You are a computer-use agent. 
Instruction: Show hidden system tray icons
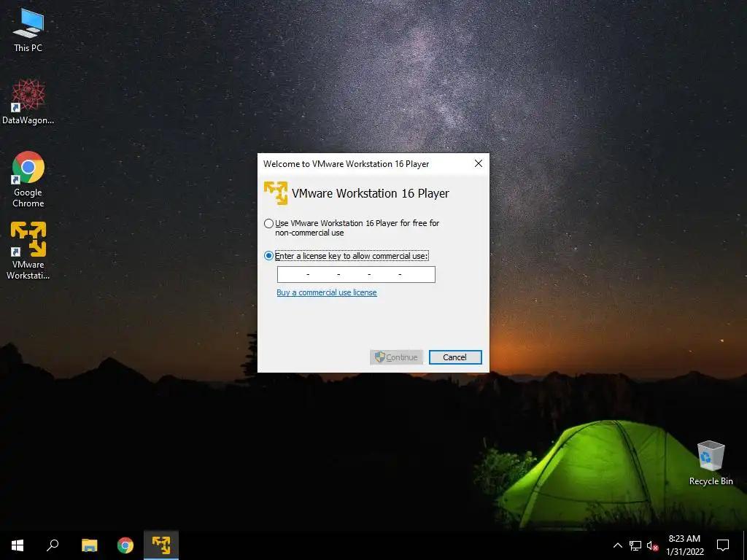(617, 545)
